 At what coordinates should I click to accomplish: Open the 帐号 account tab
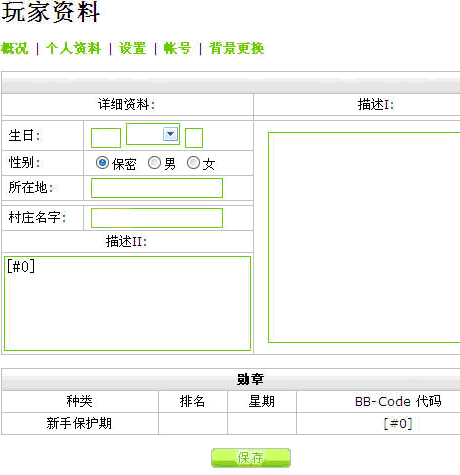click(177, 49)
